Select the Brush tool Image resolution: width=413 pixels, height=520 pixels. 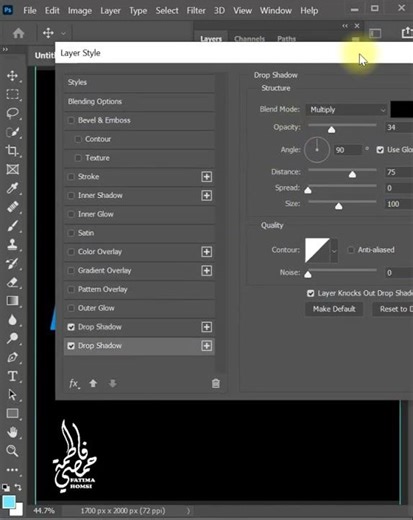pyautogui.click(x=12, y=226)
